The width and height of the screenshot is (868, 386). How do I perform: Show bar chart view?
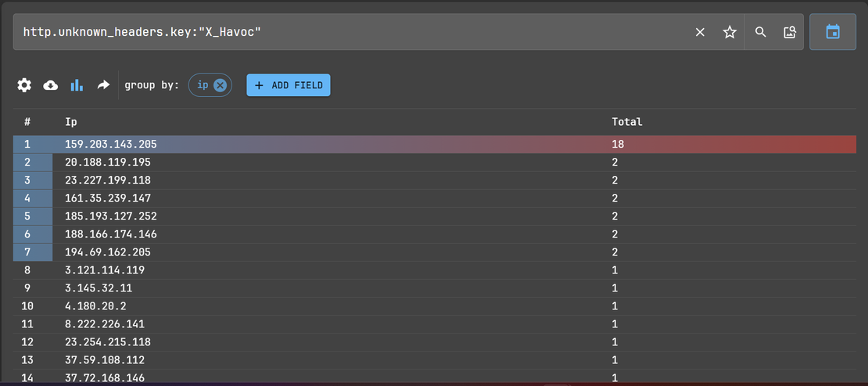(x=77, y=85)
